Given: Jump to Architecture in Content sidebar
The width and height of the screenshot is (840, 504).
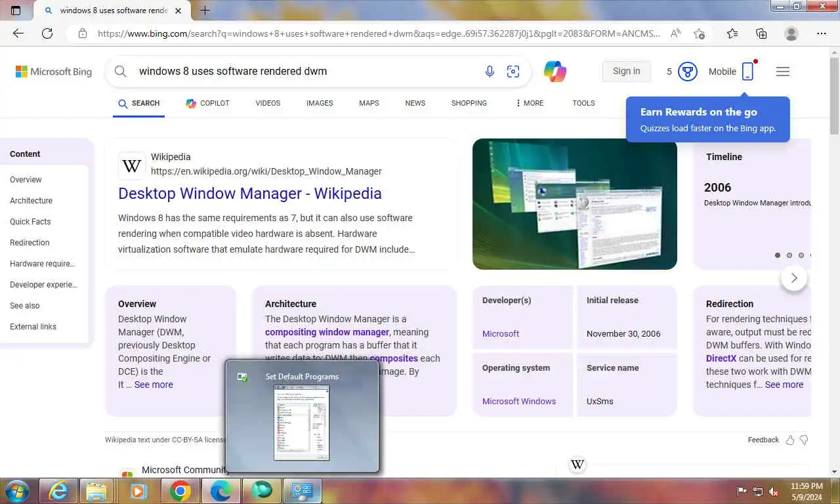Looking at the screenshot, I should tap(31, 201).
